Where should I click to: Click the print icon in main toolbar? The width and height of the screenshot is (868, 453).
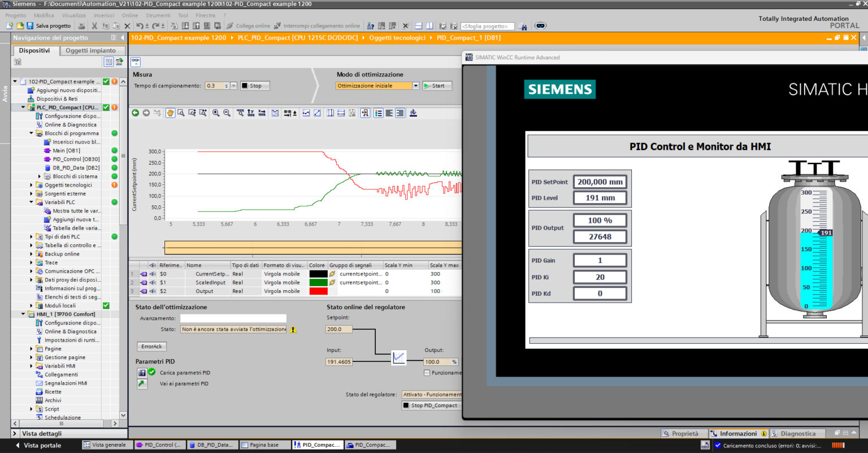(81, 26)
